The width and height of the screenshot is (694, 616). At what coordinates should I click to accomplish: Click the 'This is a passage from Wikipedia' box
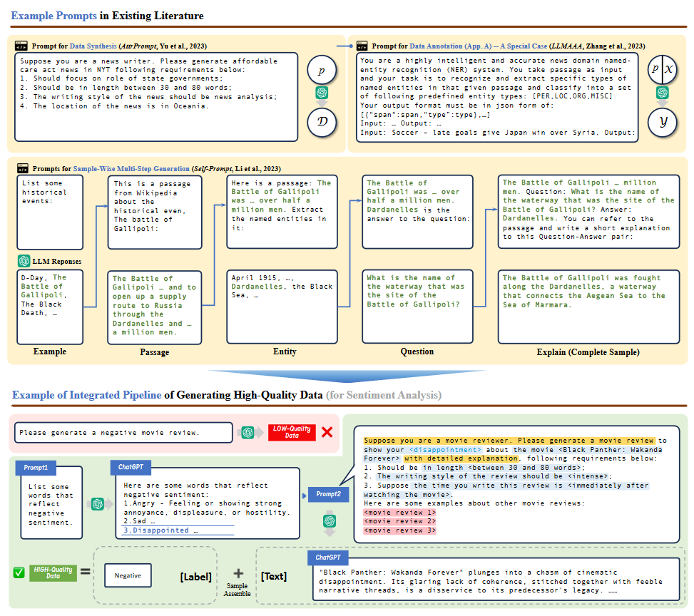(x=155, y=212)
